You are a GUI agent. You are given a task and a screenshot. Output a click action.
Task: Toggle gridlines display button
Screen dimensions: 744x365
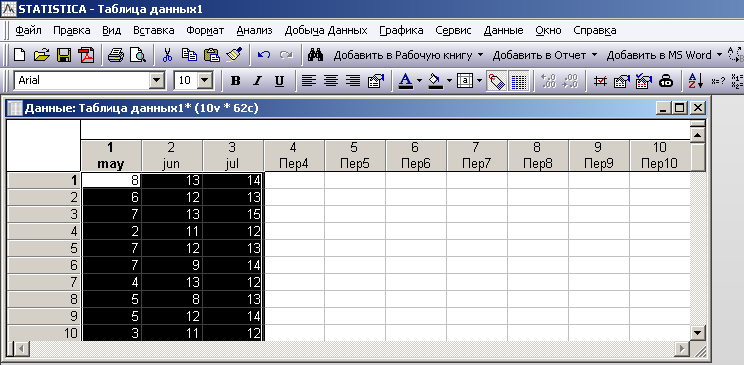(519, 82)
